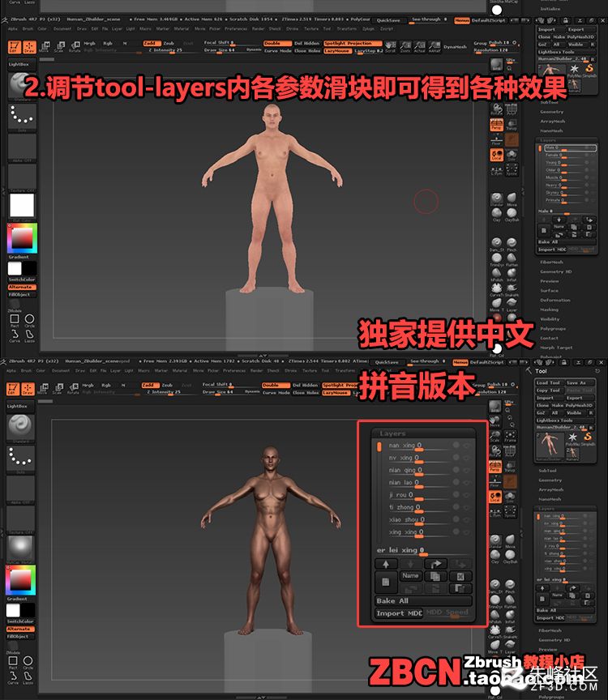The width and height of the screenshot is (608, 700).
Task: Choose the Inflat brush in the upper window
Action: pos(512,274)
